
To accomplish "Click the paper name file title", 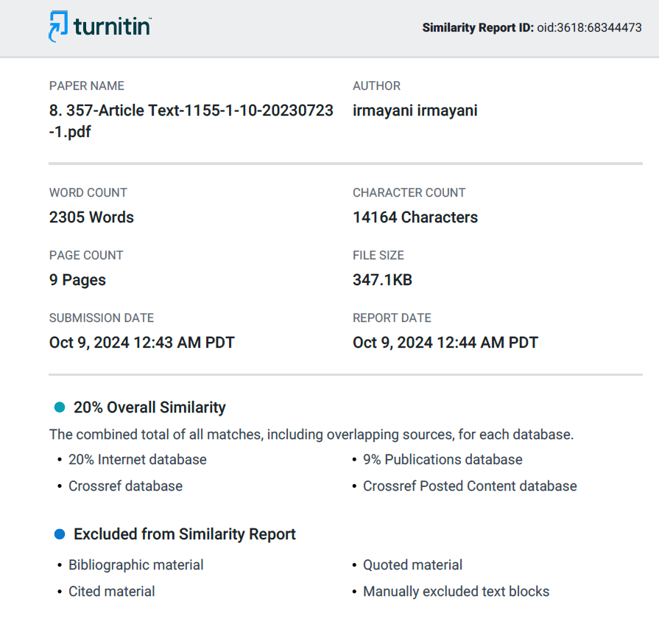I will click(191, 121).
